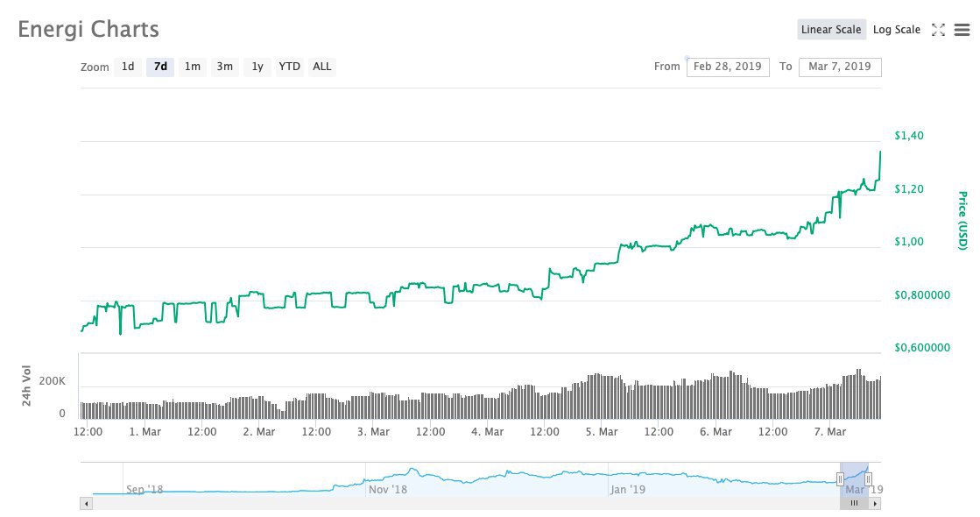Switch chart to Log Scale
This screenshot has width=980, height=517.
click(896, 30)
